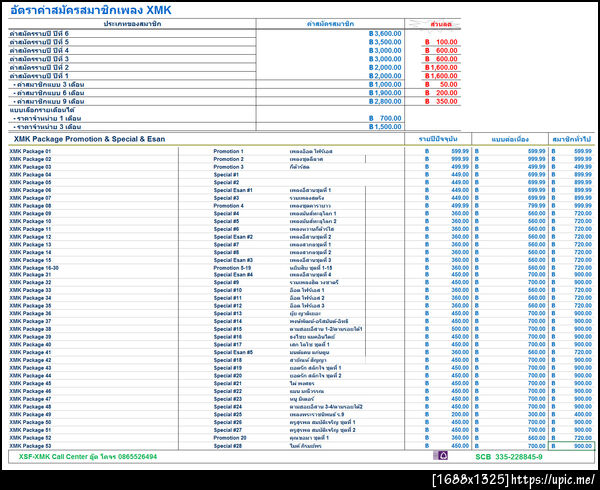Click the 'Special #2' cell
The height and width of the screenshot is (490, 600).
(226, 182)
